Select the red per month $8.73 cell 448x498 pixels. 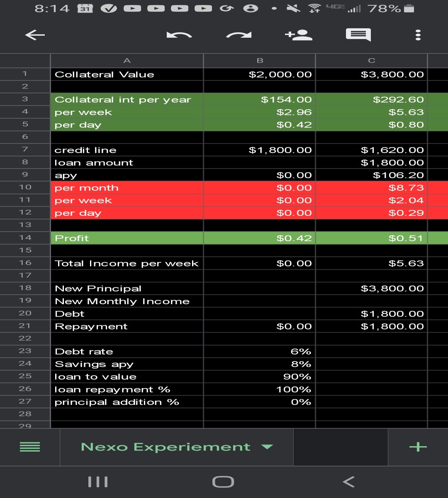(x=372, y=188)
